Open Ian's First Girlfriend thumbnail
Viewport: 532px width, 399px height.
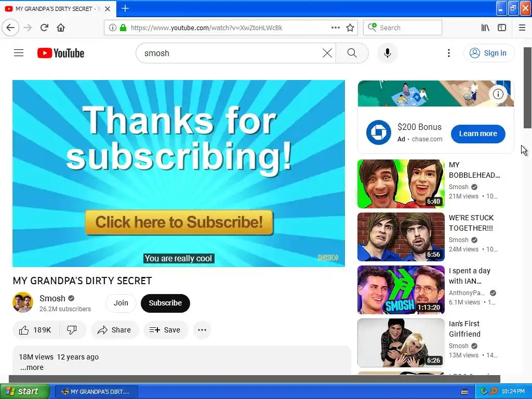(401, 343)
